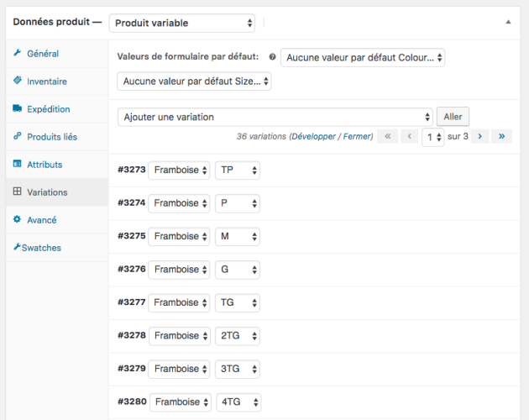Click the Inventaire tag icon
529x420 pixels.
click(x=18, y=81)
